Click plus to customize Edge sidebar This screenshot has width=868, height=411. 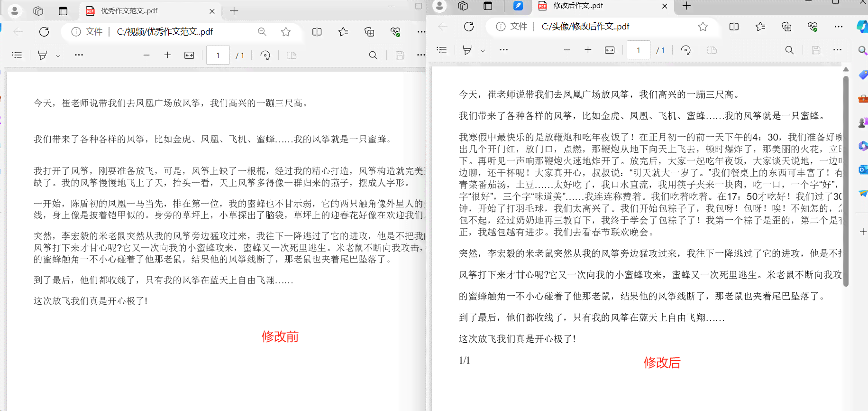[863, 232]
